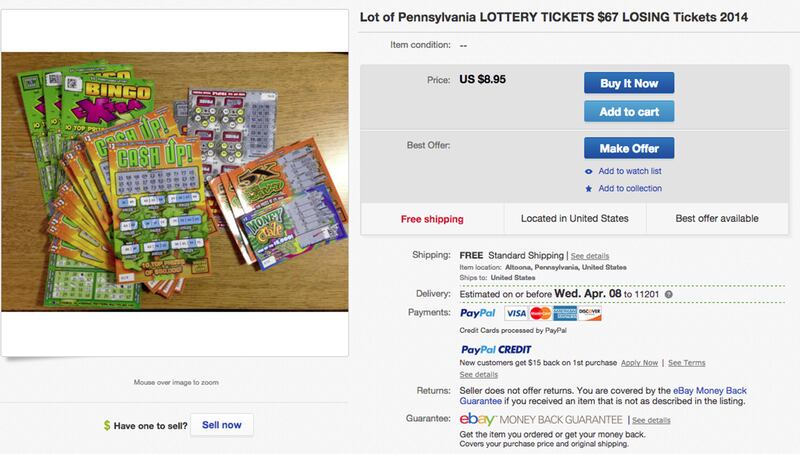800x454 pixels.
Task: Click the Visa card icon
Action: coord(518,315)
